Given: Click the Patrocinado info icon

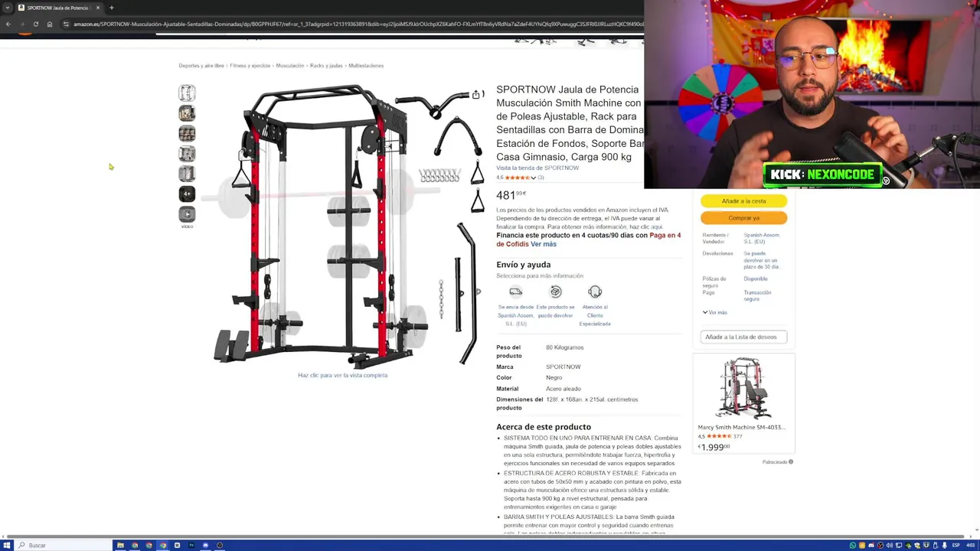Looking at the screenshot, I should pyautogui.click(x=791, y=461).
